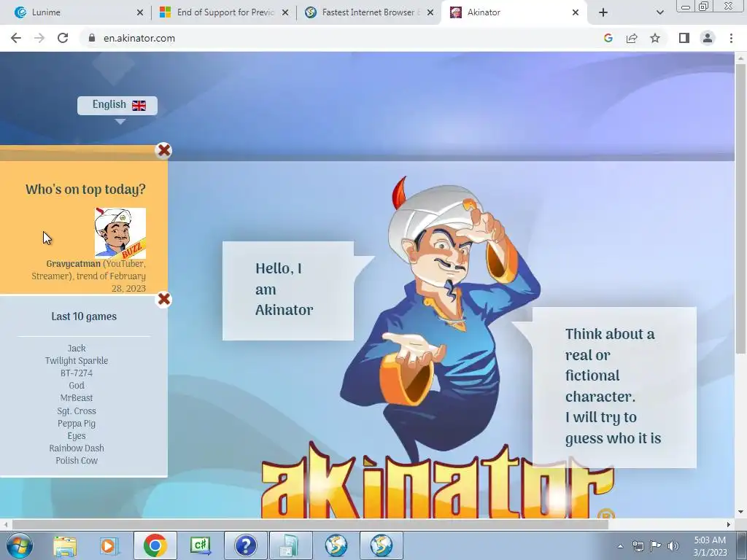Click the arrow below the English button

[120, 122]
